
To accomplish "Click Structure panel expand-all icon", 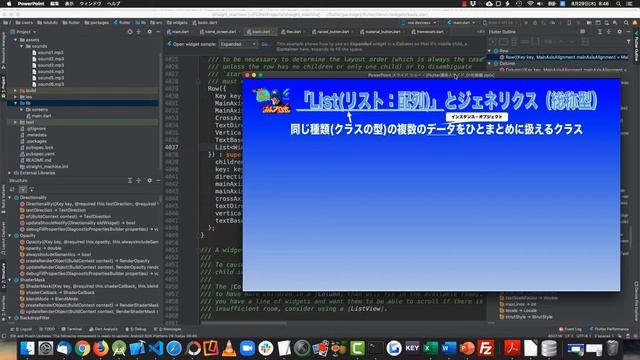I will tap(130, 180).
